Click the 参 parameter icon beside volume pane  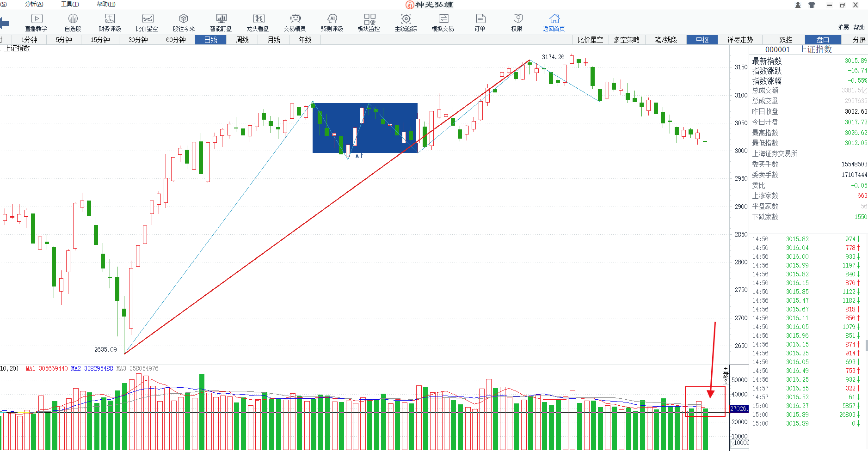726,375
